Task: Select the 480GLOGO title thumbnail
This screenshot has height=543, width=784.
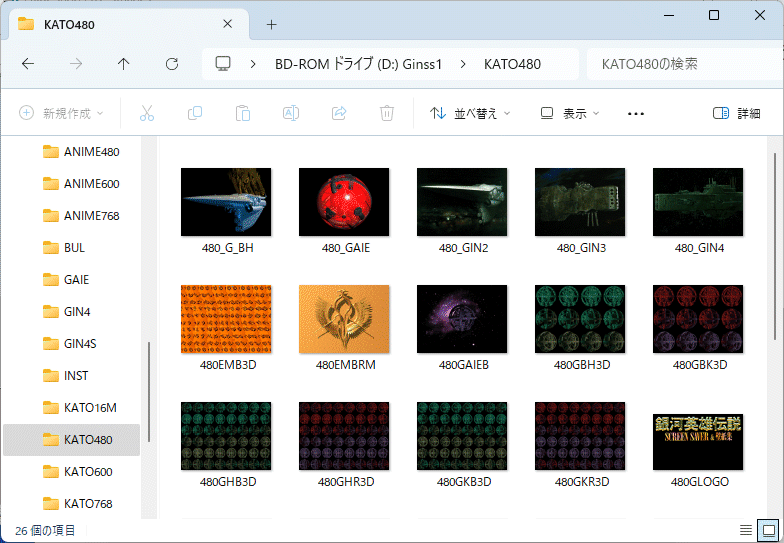Action: (698, 442)
